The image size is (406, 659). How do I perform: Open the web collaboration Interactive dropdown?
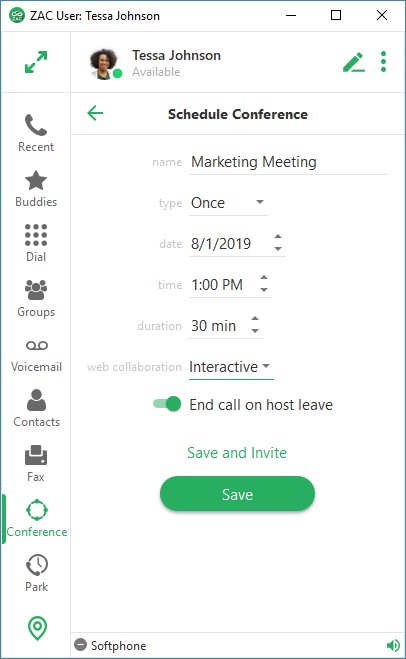(231, 367)
